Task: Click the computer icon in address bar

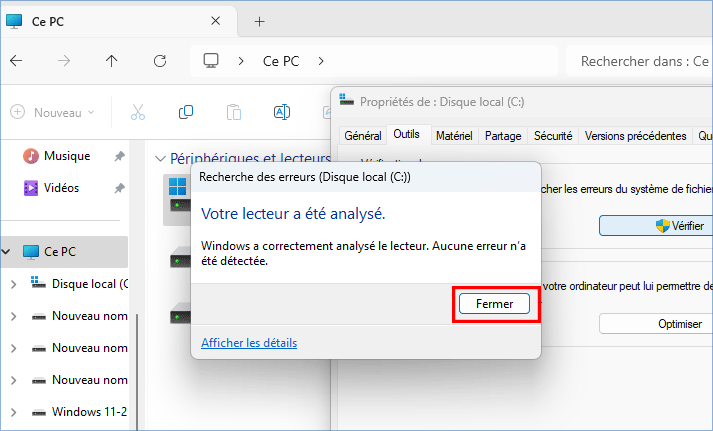Action: click(211, 61)
